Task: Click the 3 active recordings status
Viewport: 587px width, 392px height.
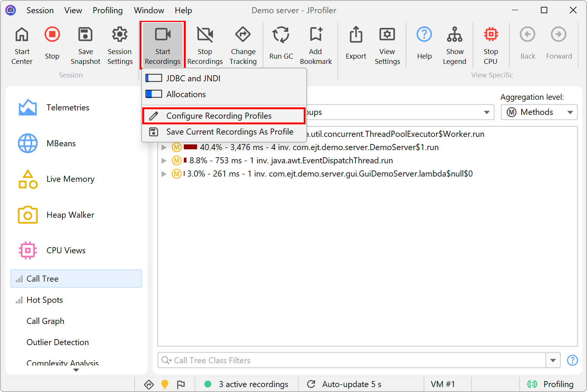Action: click(246, 384)
